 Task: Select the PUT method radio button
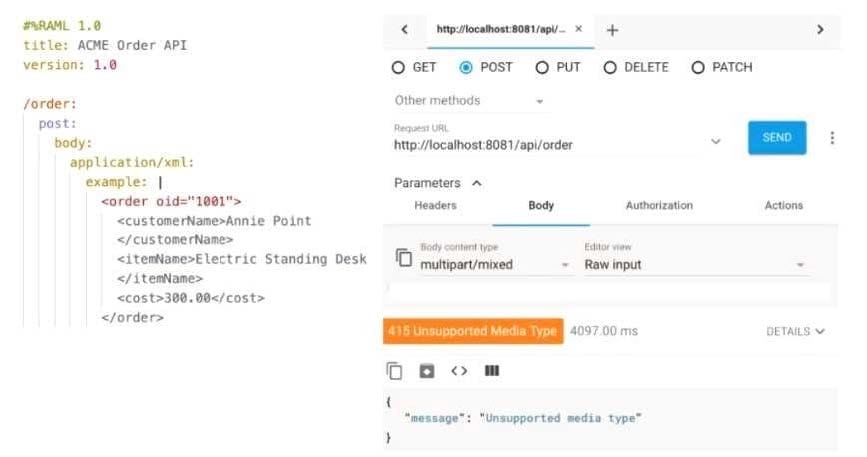[543, 68]
